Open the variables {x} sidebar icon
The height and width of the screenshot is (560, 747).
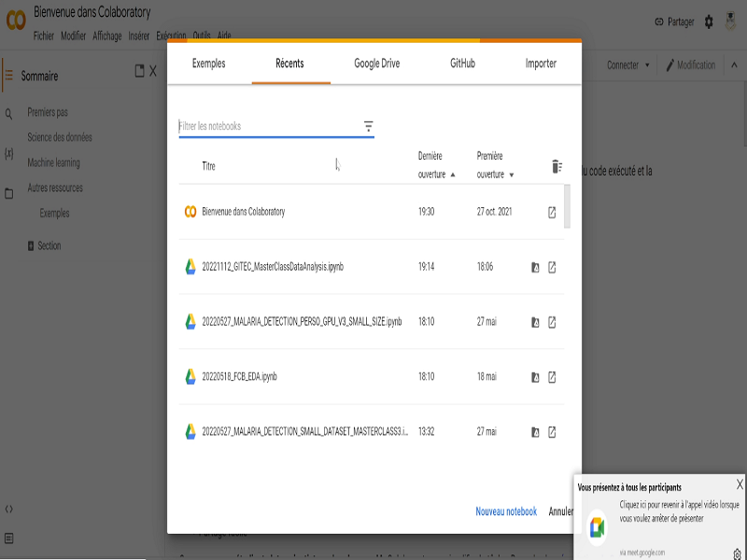(9, 153)
